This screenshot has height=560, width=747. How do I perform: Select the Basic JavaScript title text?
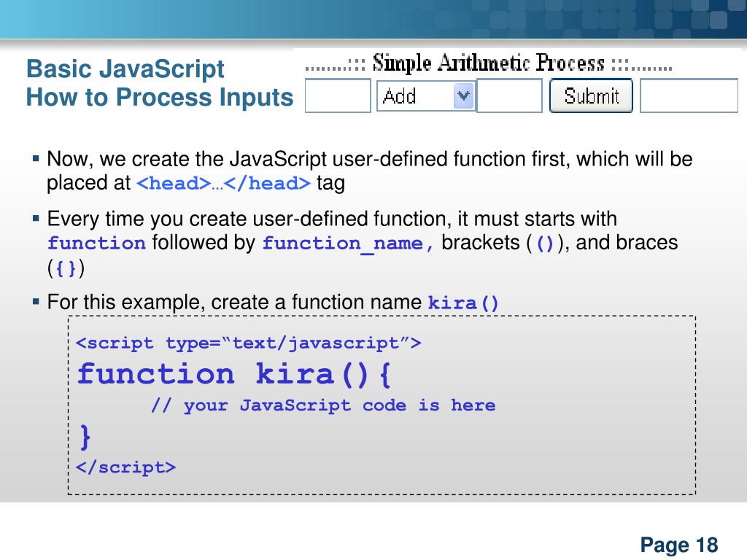[125, 70]
